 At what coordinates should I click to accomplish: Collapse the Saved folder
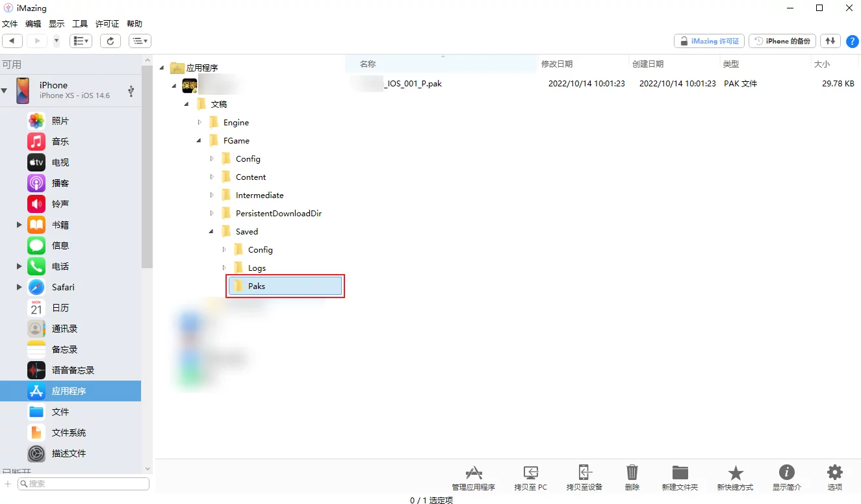click(x=212, y=231)
